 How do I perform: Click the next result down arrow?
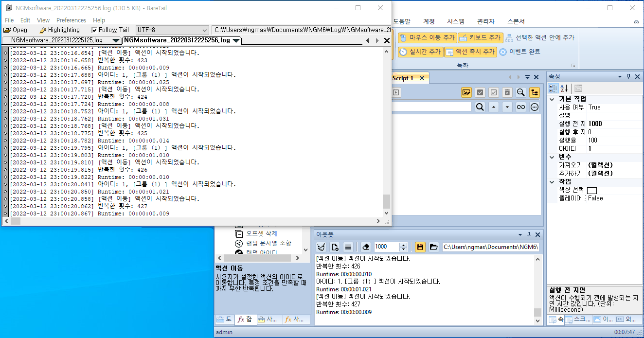tap(507, 107)
